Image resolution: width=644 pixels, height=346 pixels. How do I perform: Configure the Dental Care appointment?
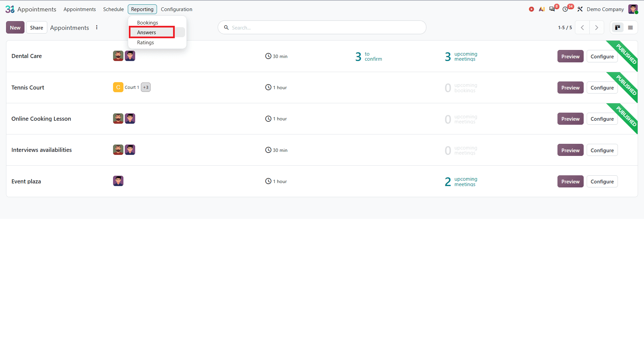click(x=602, y=56)
